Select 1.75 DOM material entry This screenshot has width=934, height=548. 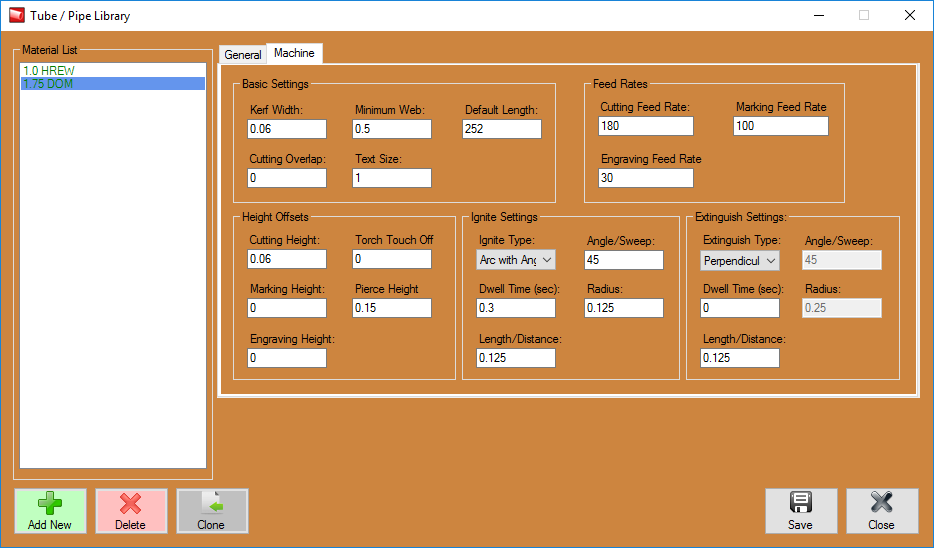pyautogui.click(x=47, y=84)
